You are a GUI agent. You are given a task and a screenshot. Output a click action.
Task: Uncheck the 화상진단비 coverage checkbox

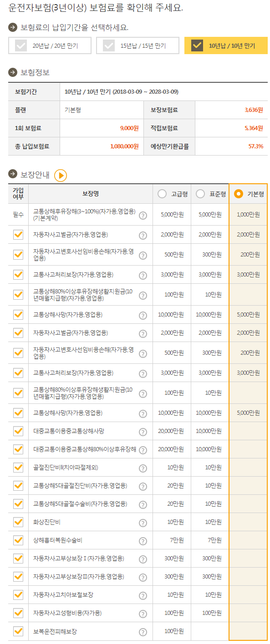point(18,522)
